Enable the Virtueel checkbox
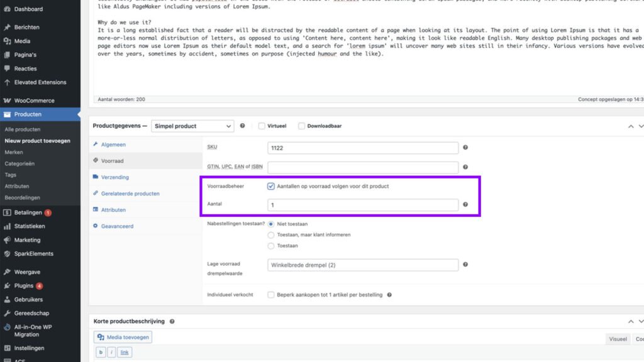The height and width of the screenshot is (362, 644). click(261, 126)
